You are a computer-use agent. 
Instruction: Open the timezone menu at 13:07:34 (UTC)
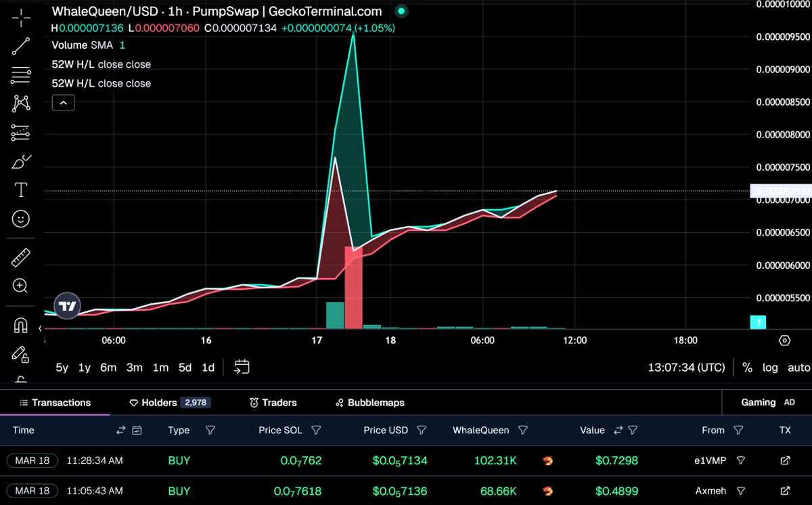click(686, 368)
